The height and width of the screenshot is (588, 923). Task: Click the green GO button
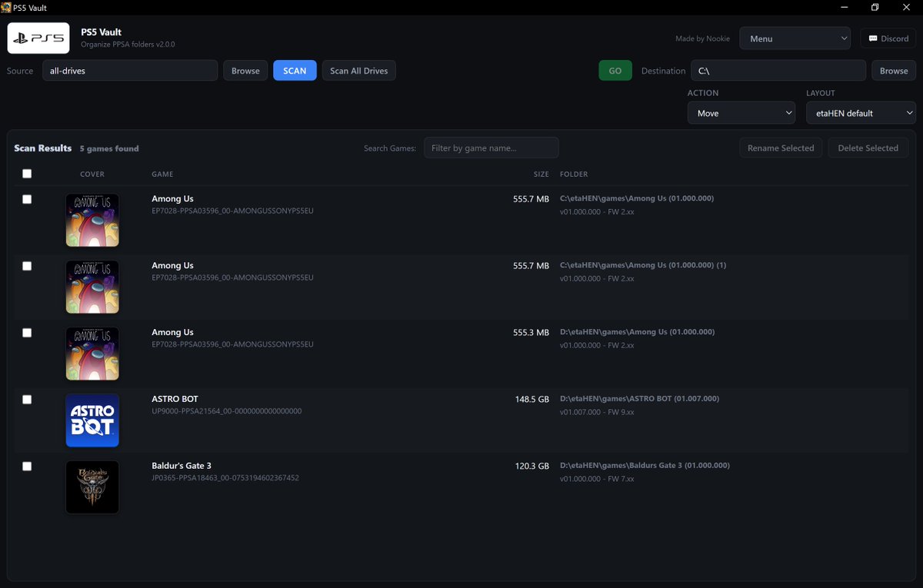tap(615, 71)
